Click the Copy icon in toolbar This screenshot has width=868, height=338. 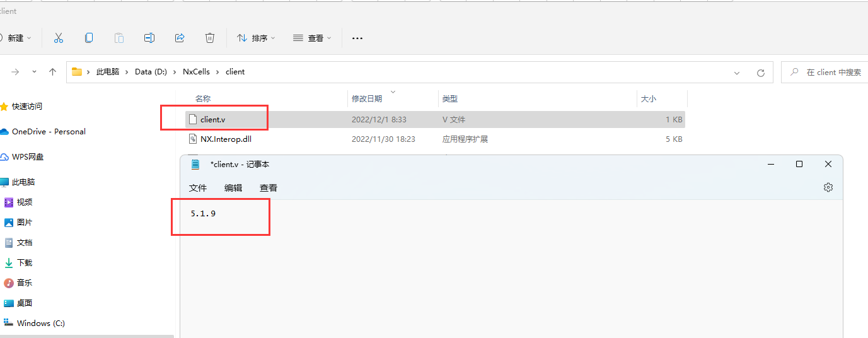[89, 38]
